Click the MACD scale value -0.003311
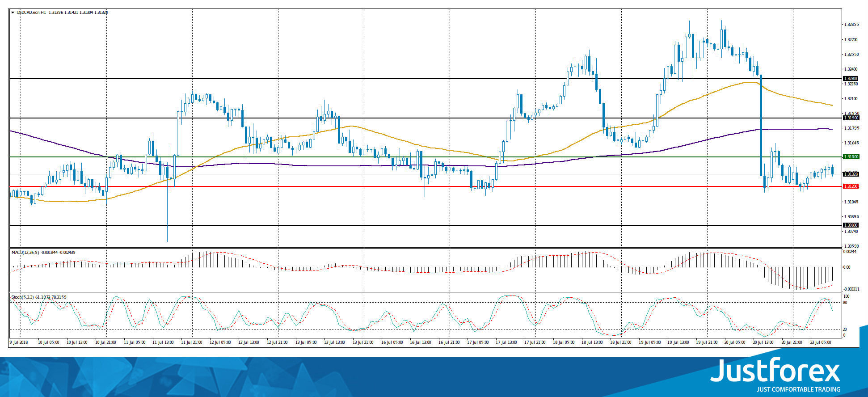868x397 pixels. pyautogui.click(x=851, y=289)
